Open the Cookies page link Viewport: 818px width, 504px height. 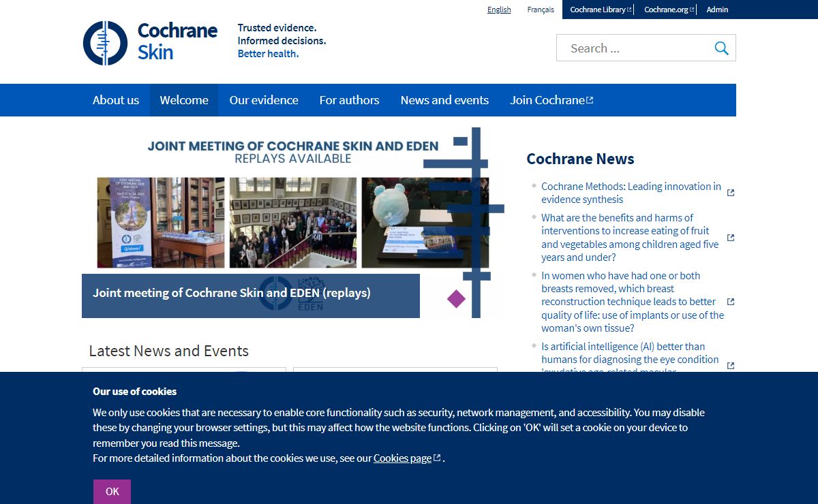407,458
